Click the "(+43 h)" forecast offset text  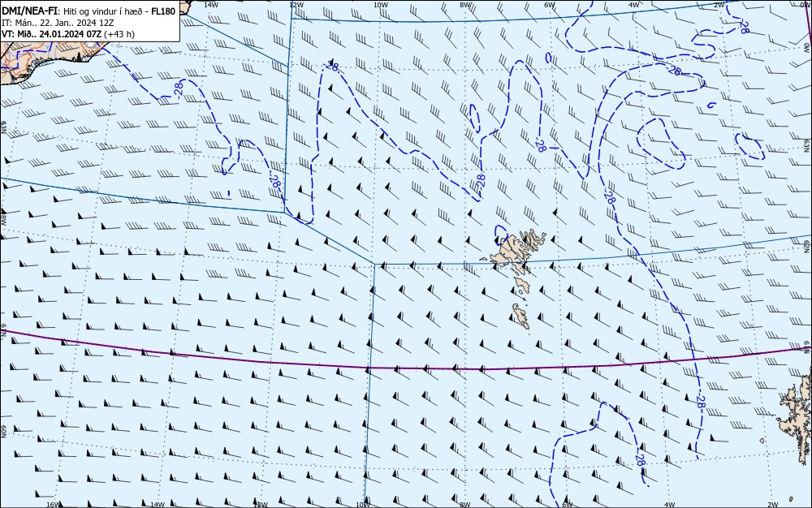(119, 34)
